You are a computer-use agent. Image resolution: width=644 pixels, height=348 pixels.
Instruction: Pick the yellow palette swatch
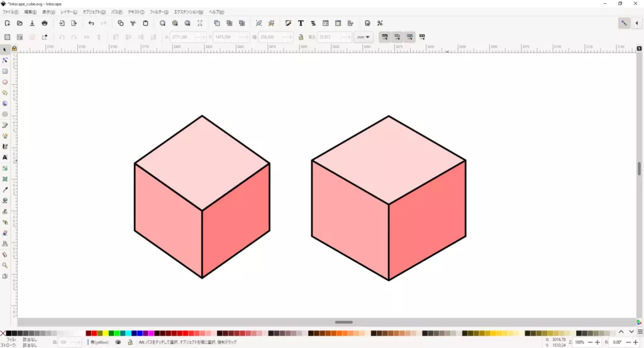point(106,333)
